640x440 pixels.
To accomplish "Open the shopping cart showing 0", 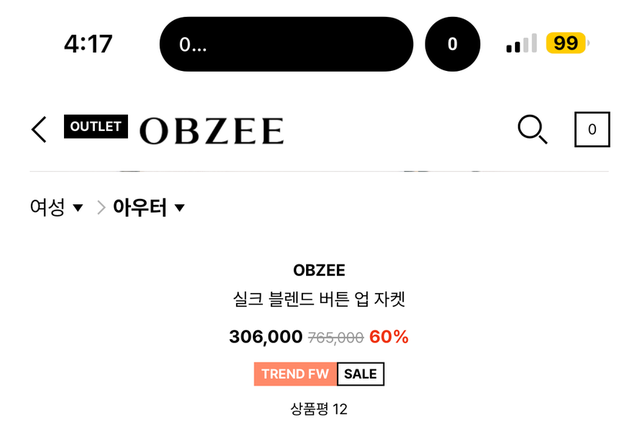I will click(x=592, y=130).
